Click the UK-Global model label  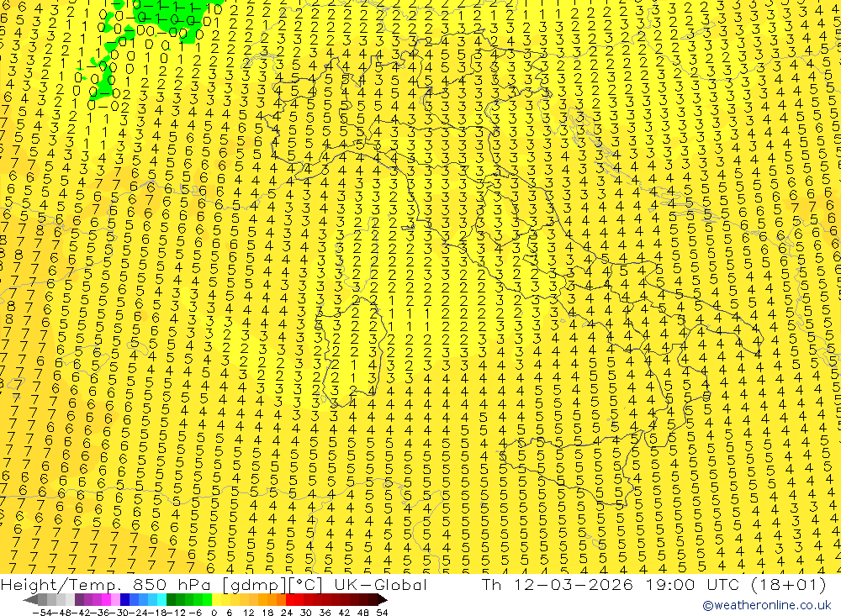(x=380, y=584)
